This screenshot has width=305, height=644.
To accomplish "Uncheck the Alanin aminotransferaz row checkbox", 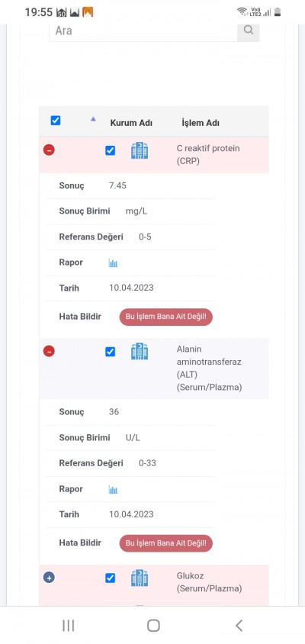I will click(x=110, y=352).
